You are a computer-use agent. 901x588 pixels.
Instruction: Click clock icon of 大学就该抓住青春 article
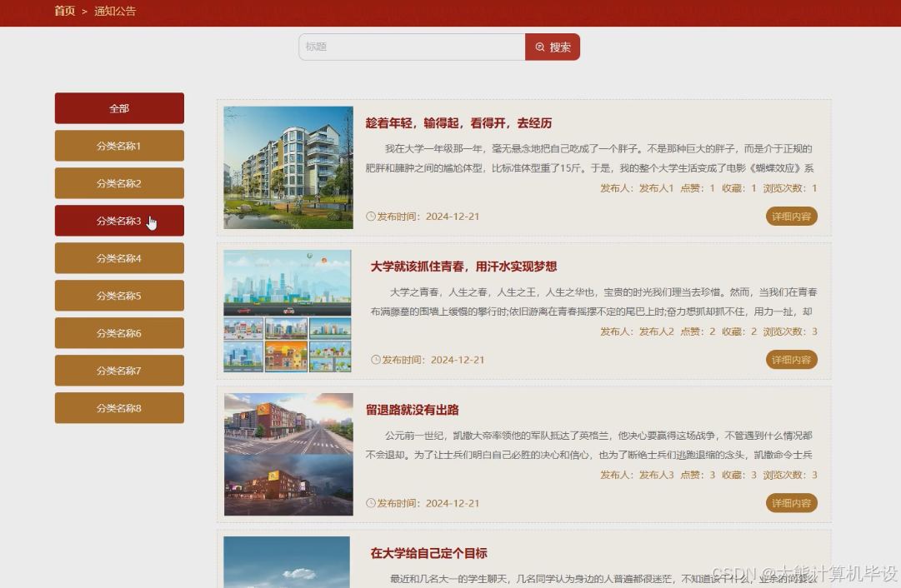tap(376, 360)
